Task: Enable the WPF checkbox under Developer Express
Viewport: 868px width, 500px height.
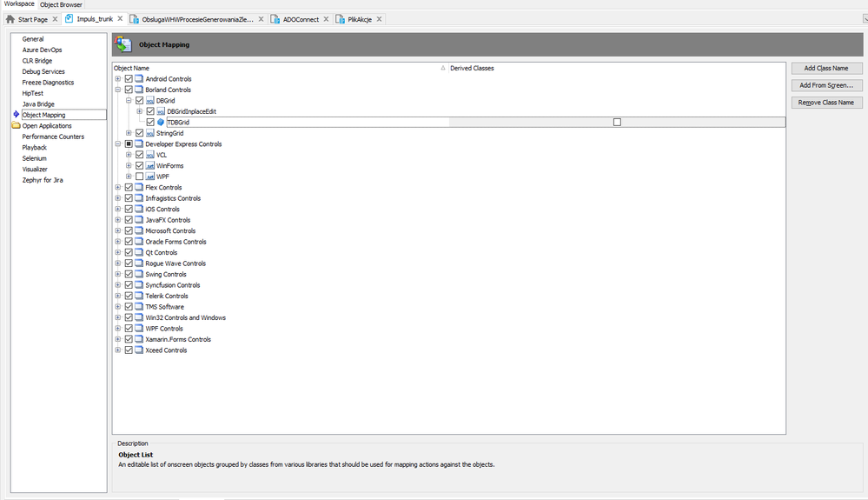Action: 139,177
